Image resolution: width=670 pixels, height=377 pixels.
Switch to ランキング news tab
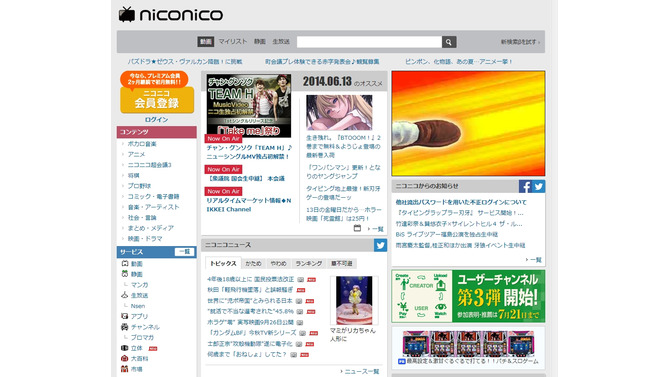tap(309, 264)
